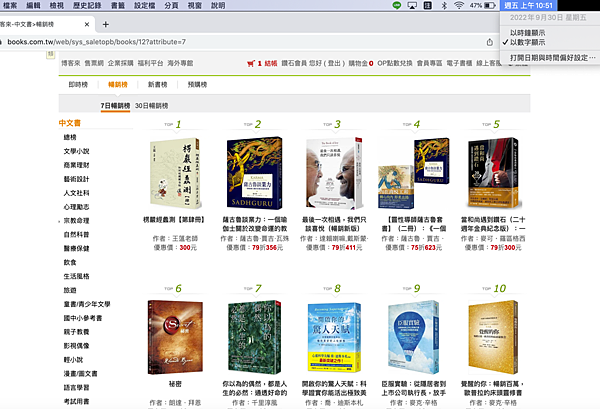
Task: Click title 楞嚴經蠡測【第肆冊】
Action: 175,220
